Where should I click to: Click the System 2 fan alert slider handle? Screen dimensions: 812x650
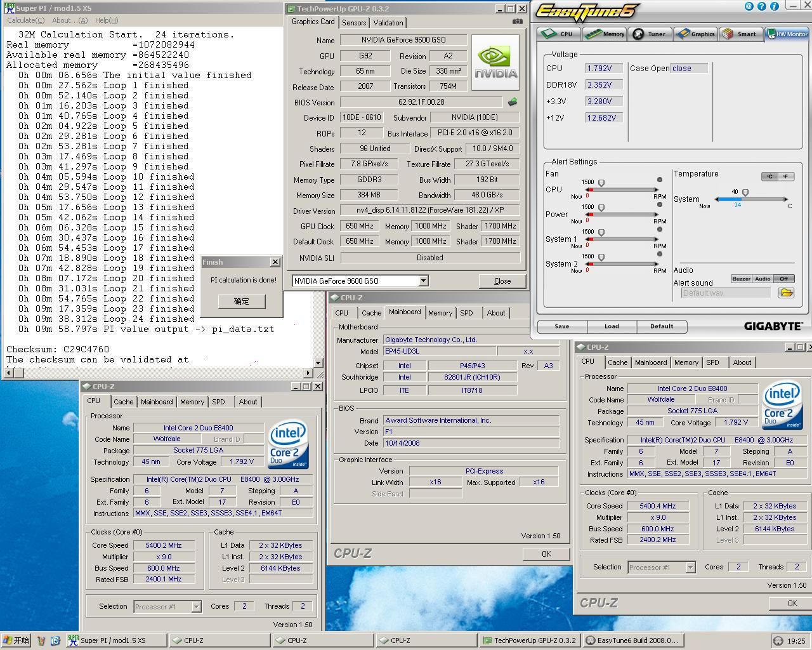(601, 258)
